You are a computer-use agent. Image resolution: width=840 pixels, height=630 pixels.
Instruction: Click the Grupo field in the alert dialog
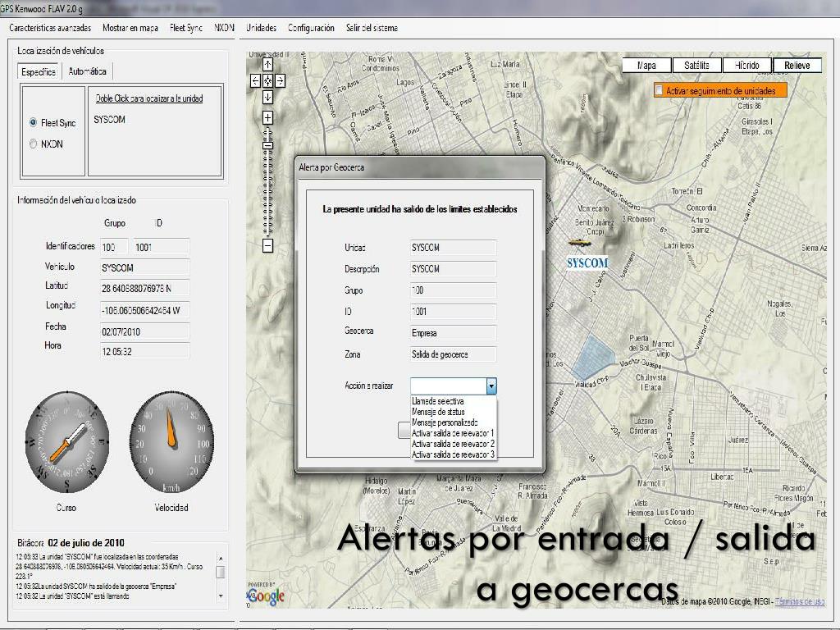pos(453,290)
